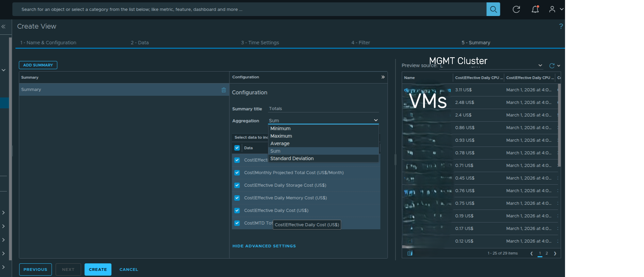Collapse the left navigation panel
The height and width of the screenshot is (277, 644).
click(3, 27)
